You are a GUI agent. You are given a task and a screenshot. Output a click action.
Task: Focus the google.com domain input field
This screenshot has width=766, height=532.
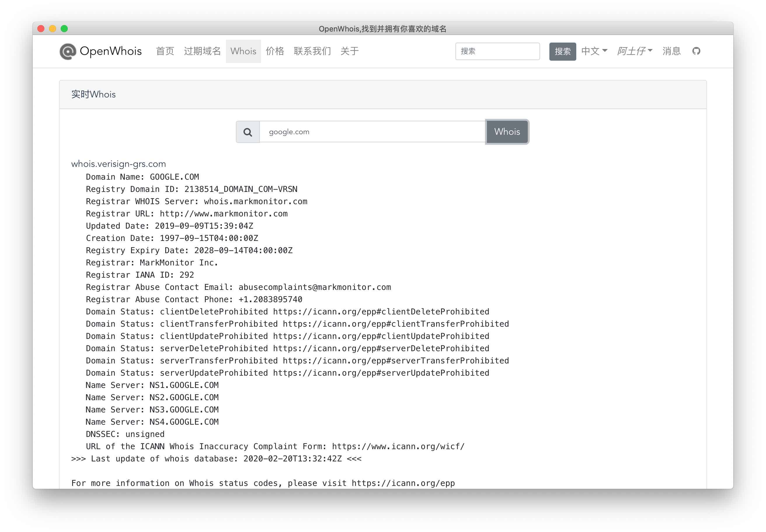coord(372,132)
